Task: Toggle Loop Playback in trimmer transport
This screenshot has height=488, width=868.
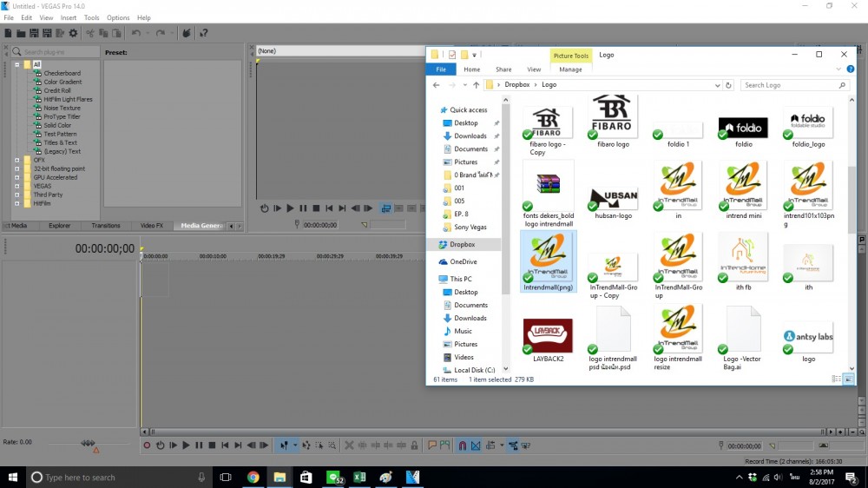Action: pos(264,208)
